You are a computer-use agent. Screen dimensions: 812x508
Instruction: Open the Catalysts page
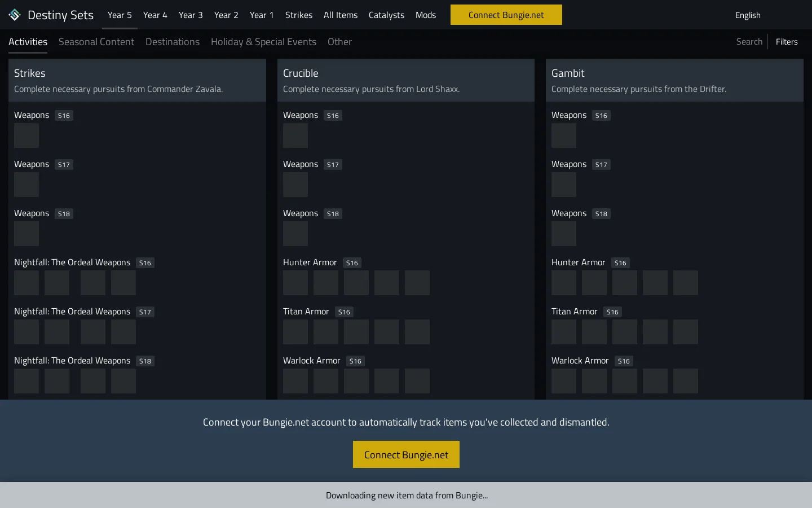point(386,15)
